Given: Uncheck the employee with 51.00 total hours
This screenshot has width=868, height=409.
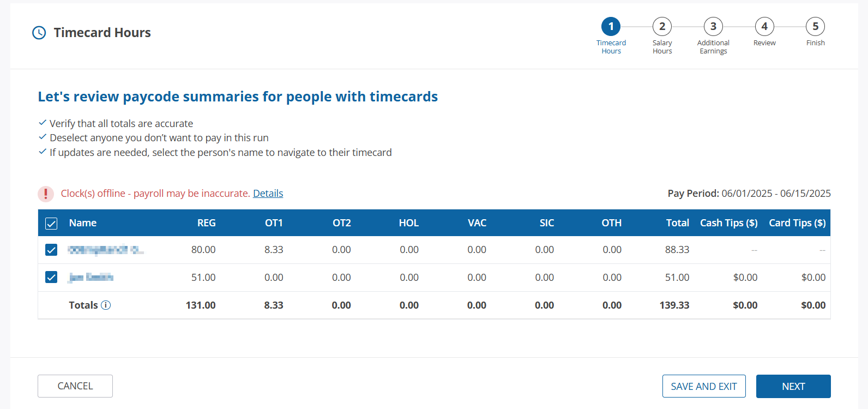Looking at the screenshot, I should pyautogui.click(x=51, y=277).
